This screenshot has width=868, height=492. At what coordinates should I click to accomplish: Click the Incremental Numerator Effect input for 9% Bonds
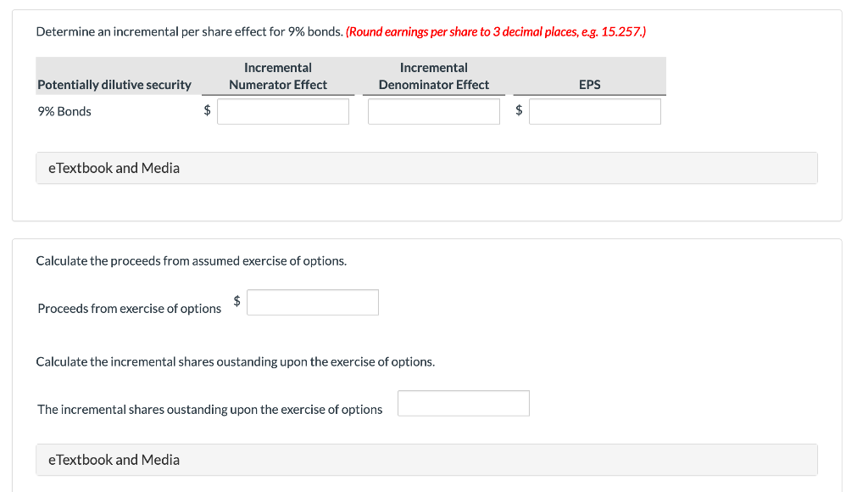pos(283,111)
